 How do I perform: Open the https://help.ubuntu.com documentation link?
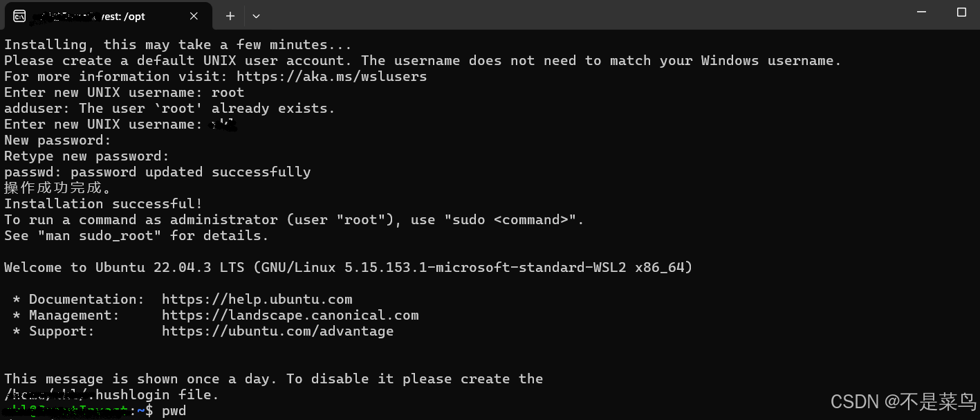click(257, 300)
